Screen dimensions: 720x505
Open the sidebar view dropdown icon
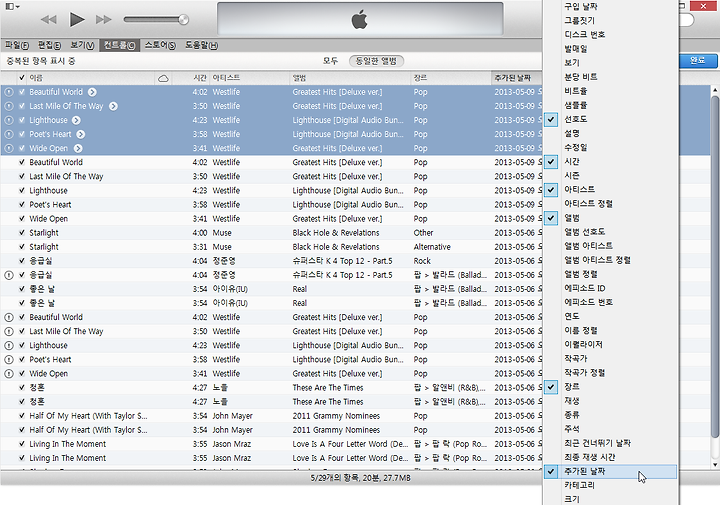pos(12,6)
